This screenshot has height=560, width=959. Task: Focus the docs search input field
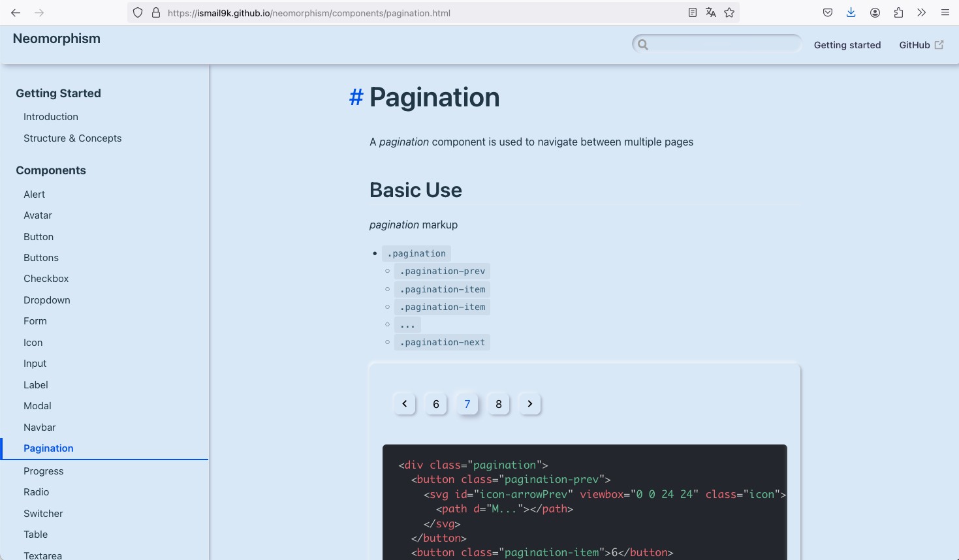pyautogui.click(x=717, y=44)
